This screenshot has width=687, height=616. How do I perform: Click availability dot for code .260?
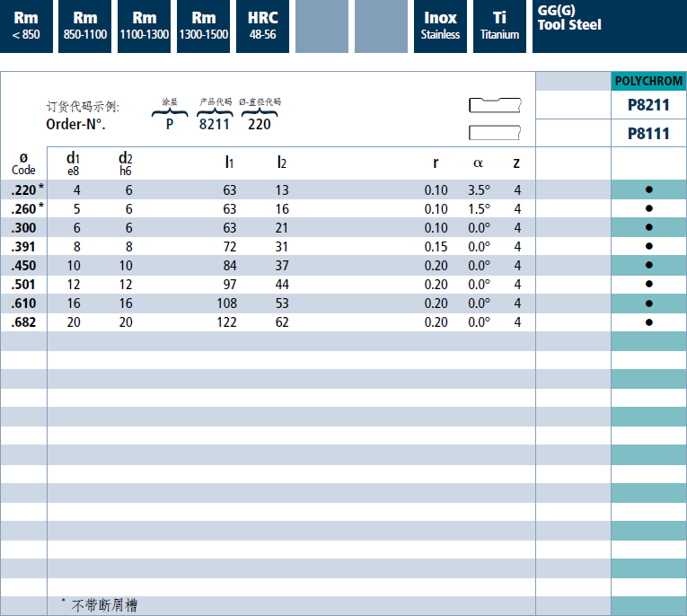pos(649,208)
